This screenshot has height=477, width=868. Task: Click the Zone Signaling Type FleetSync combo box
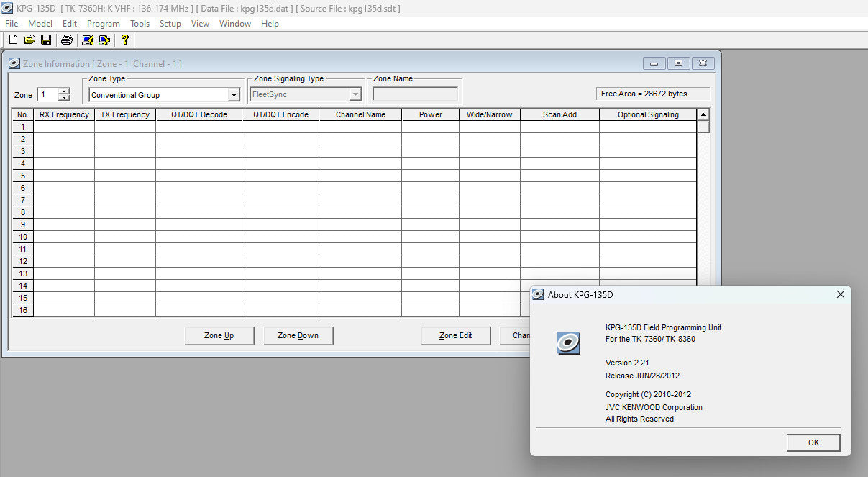point(306,94)
